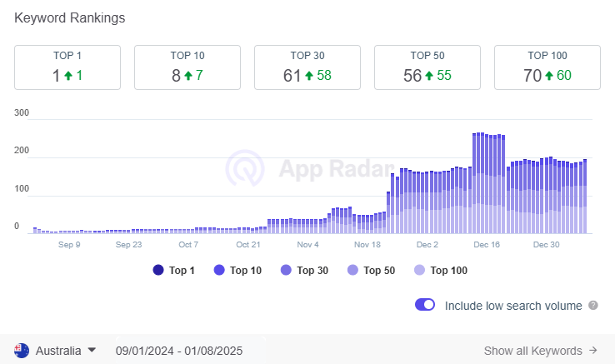Click the help question mark icon
The image size is (615, 364).
click(593, 305)
